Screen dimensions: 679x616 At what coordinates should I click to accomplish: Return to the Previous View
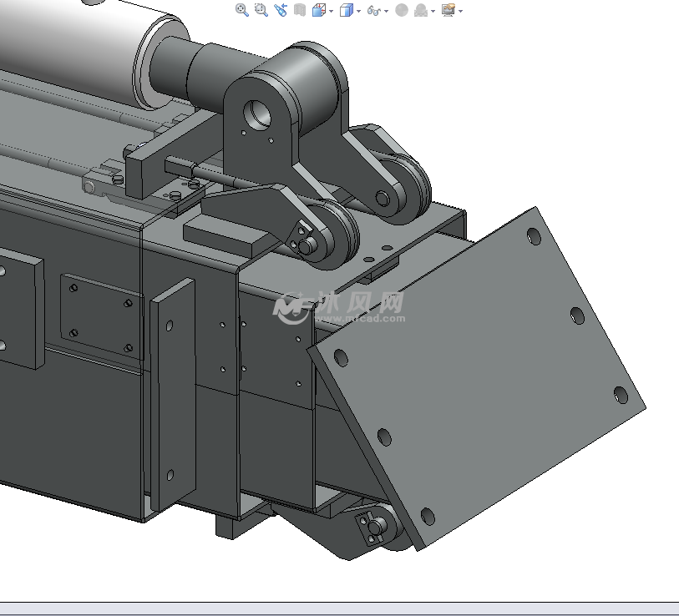click(280, 10)
